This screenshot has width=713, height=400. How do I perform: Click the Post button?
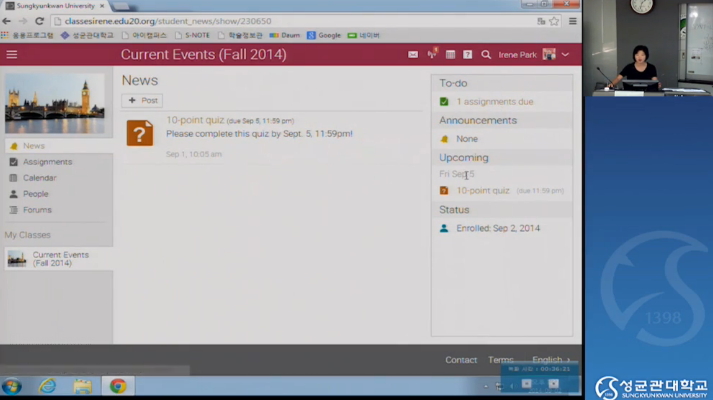tap(142, 100)
